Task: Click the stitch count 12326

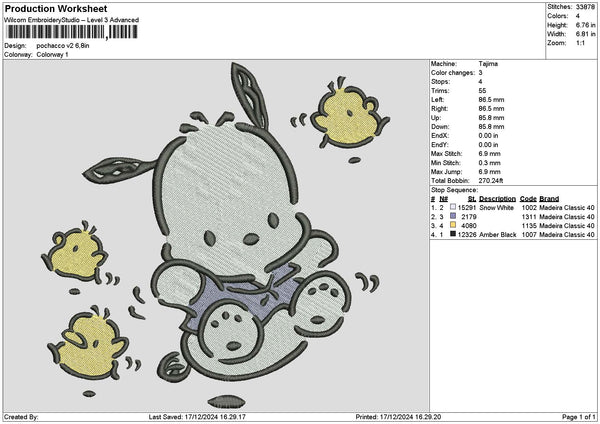Action: (467, 235)
